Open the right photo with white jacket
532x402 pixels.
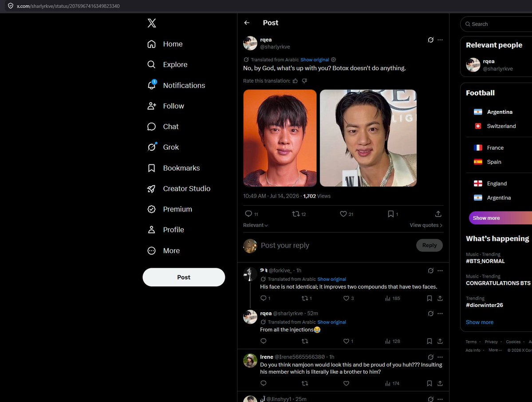(368, 138)
